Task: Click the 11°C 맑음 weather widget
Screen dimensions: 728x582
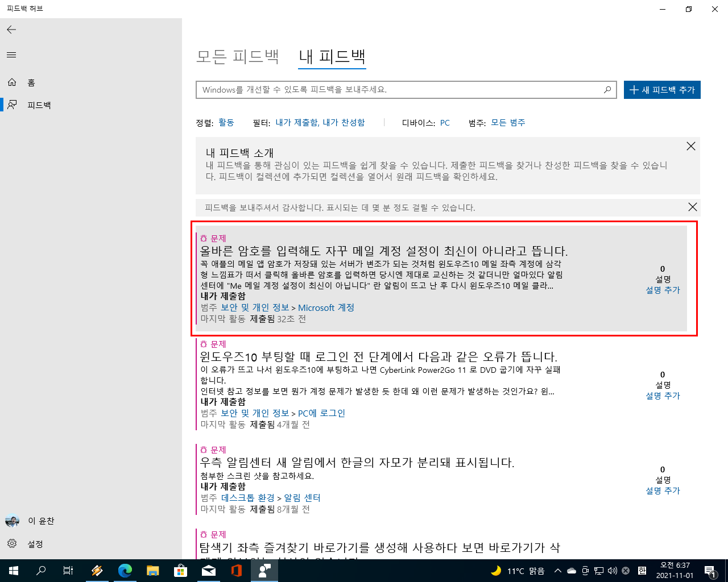Action: [518, 571]
